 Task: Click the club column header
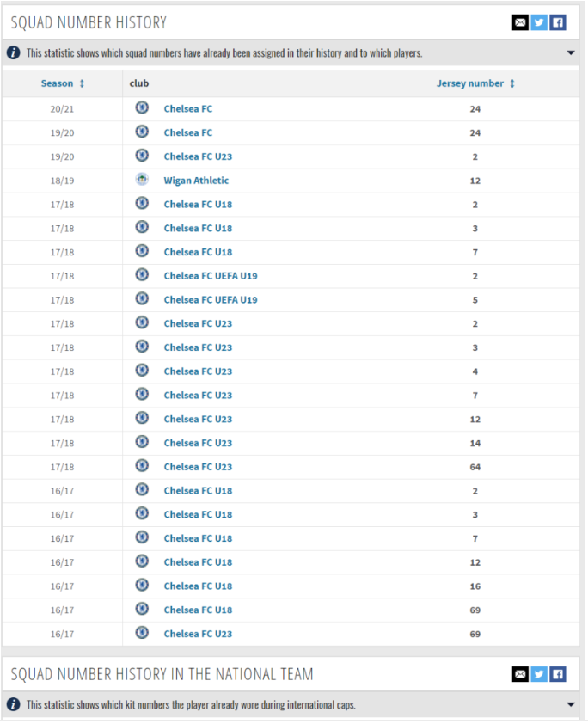pyautogui.click(x=138, y=83)
